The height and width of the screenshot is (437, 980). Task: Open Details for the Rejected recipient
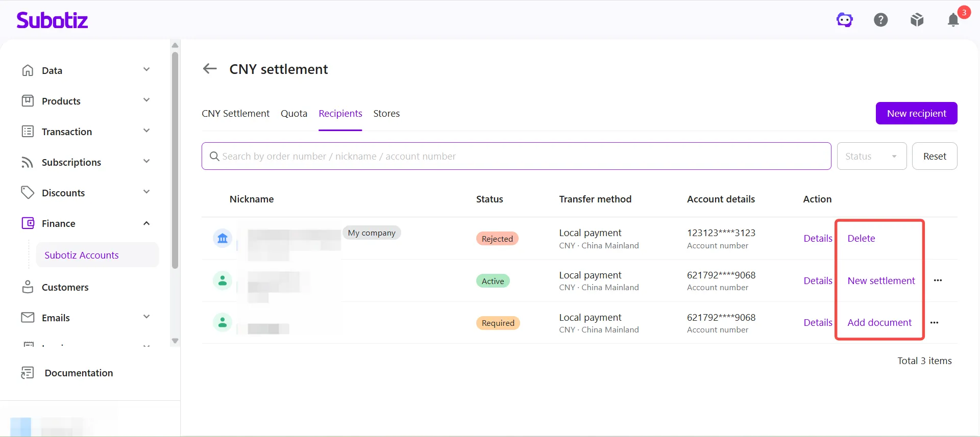pyautogui.click(x=818, y=238)
